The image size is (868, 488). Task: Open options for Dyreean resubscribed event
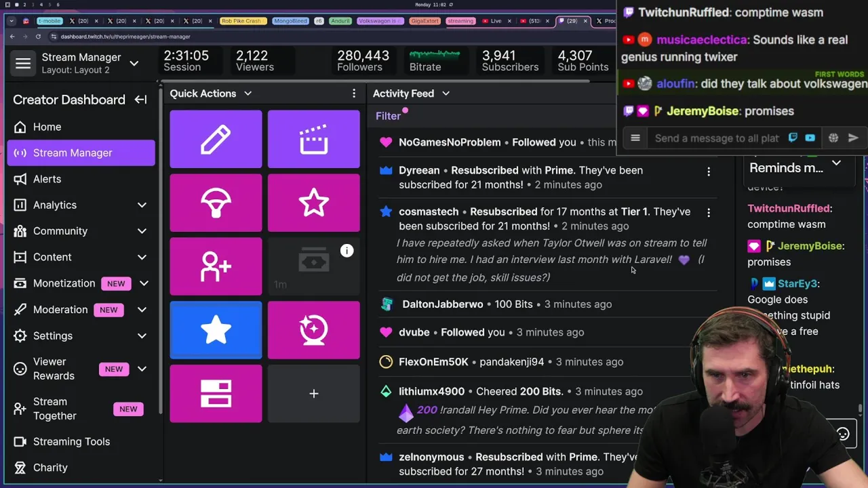tap(709, 172)
